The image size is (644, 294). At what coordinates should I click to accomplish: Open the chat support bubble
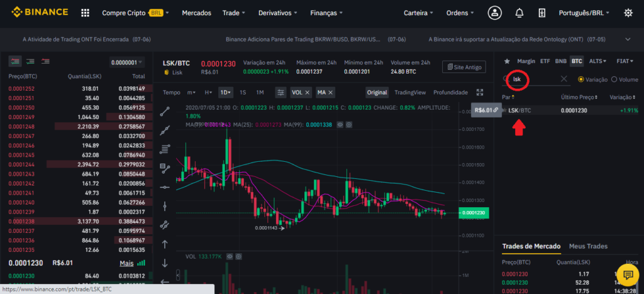[x=628, y=274]
